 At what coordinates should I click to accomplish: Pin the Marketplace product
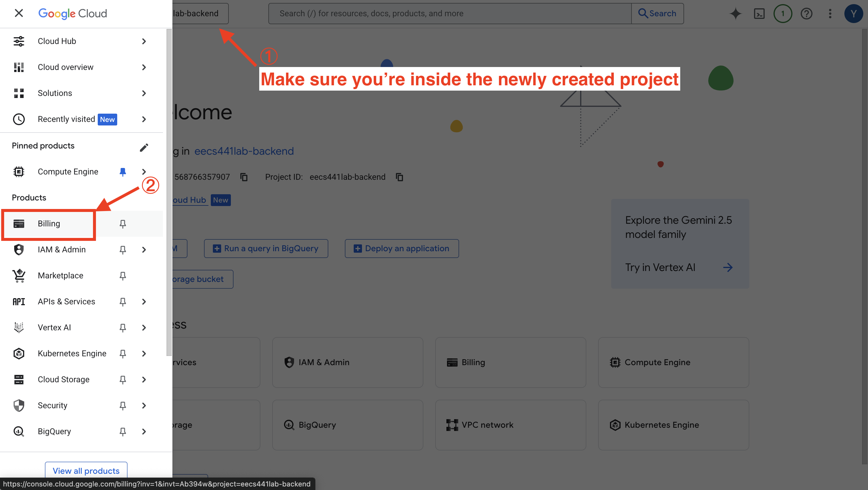click(123, 276)
